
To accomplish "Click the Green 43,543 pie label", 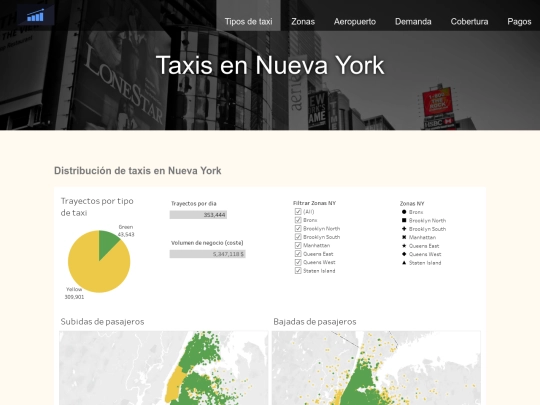I will [x=126, y=231].
